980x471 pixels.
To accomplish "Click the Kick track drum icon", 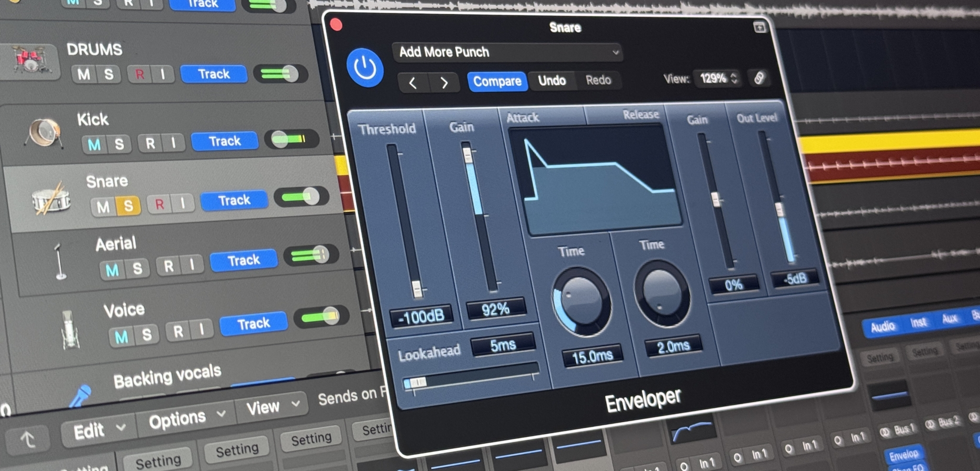I will pos(44,133).
